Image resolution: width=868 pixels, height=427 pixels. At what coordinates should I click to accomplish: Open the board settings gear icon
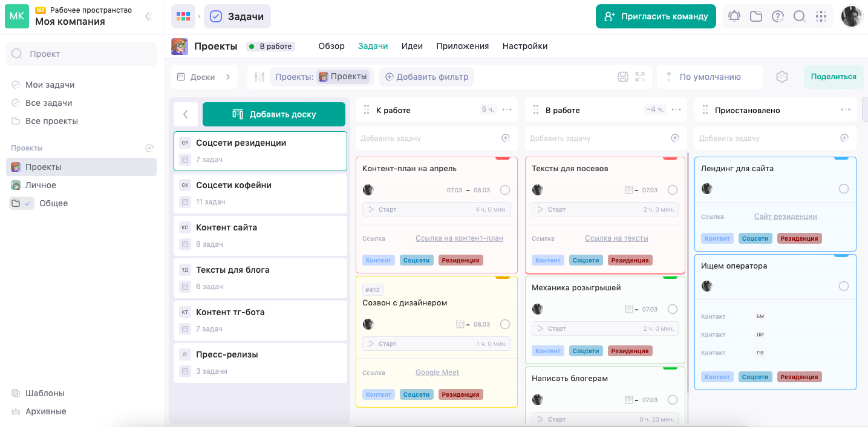(782, 77)
